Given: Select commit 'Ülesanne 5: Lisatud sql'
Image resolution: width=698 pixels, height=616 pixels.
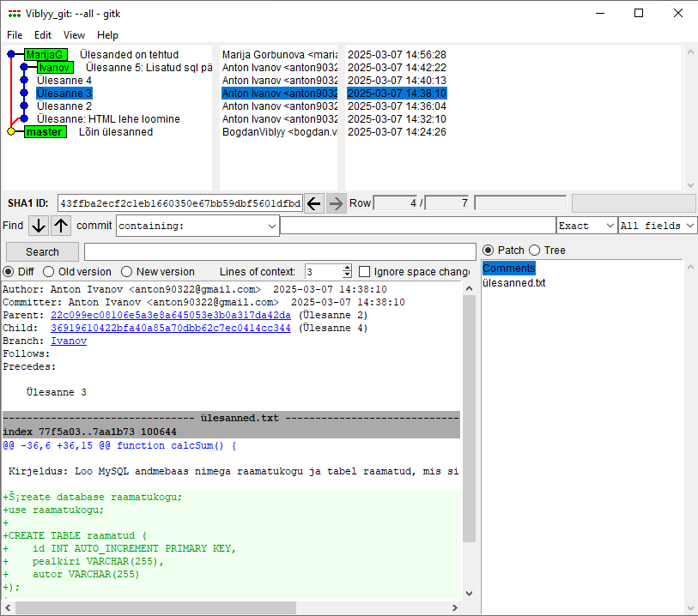Looking at the screenshot, I should (x=149, y=68).
